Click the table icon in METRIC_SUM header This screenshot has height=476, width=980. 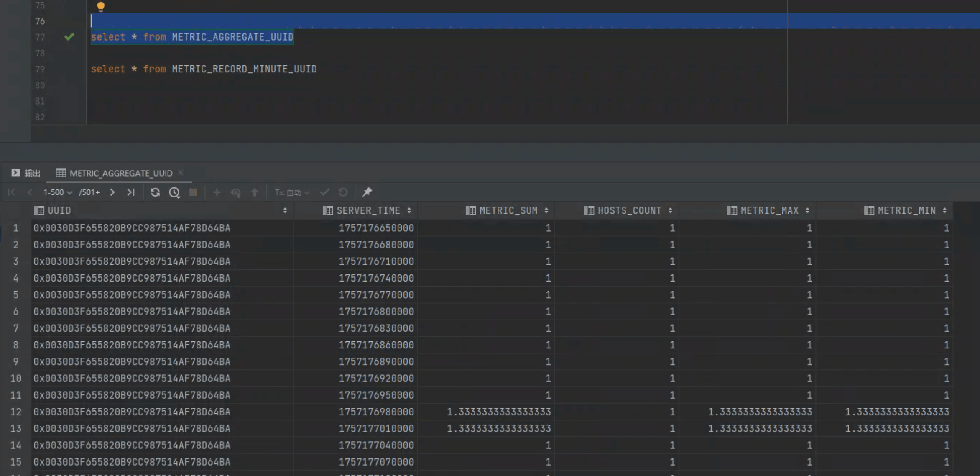coord(471,211)
